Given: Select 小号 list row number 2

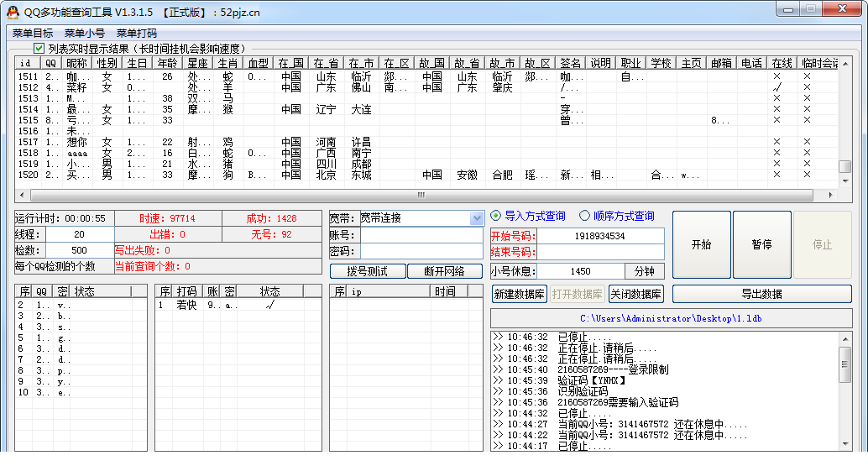Looking at the screenshot, I should [x=81, y=305].
